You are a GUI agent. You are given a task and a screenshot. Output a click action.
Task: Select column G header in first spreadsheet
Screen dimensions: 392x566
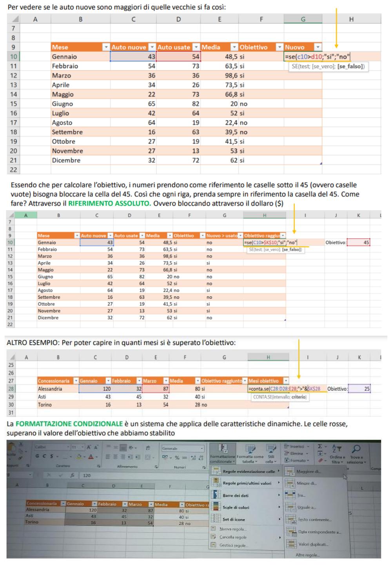pyautogui.click(x=303, y=19)
